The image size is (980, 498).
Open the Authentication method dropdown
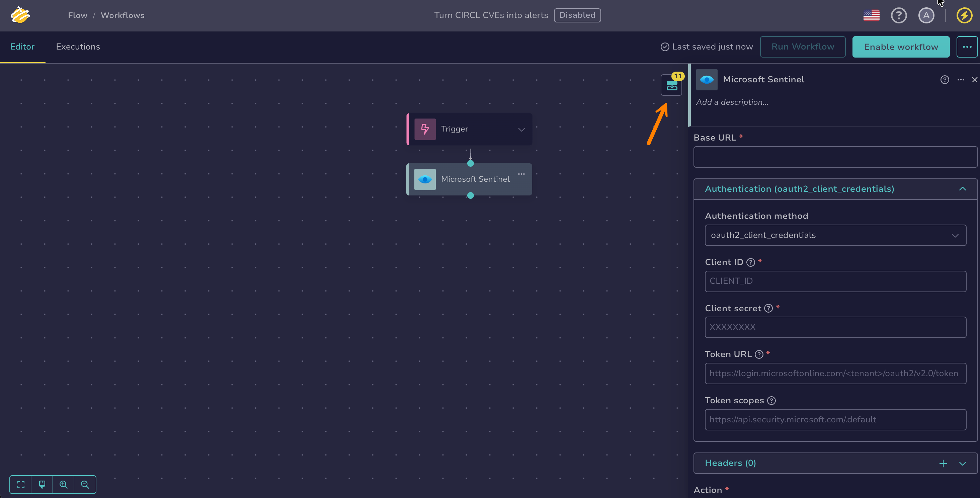click(x=835, y=235)
